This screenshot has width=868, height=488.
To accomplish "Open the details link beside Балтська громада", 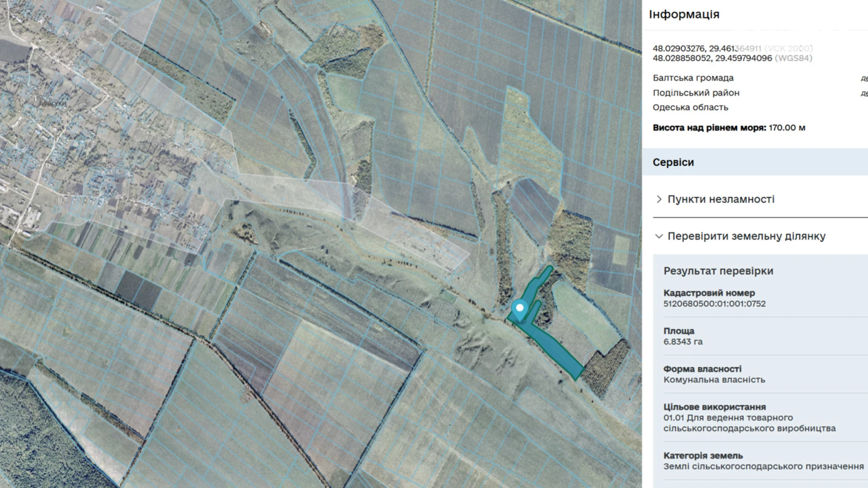I will (864, 78).
